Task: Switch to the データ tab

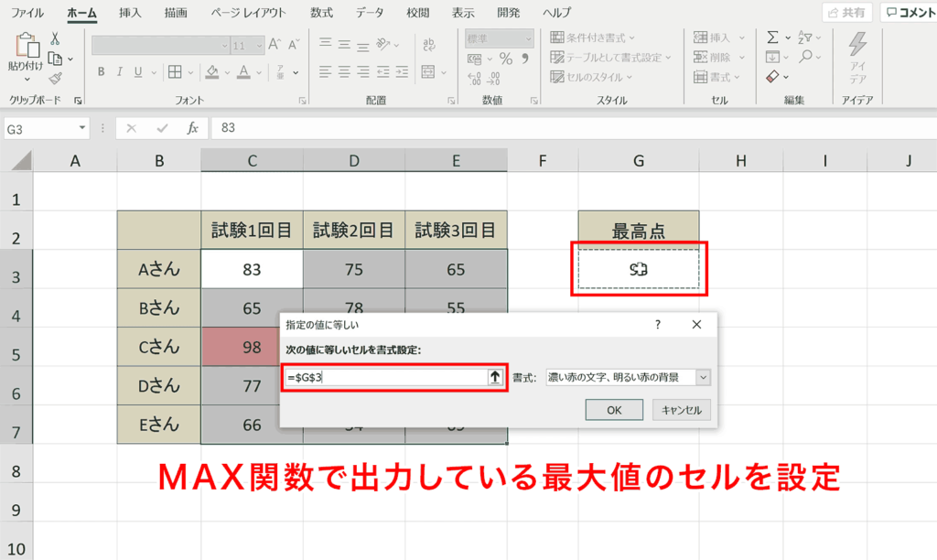Action: point(370,13)
